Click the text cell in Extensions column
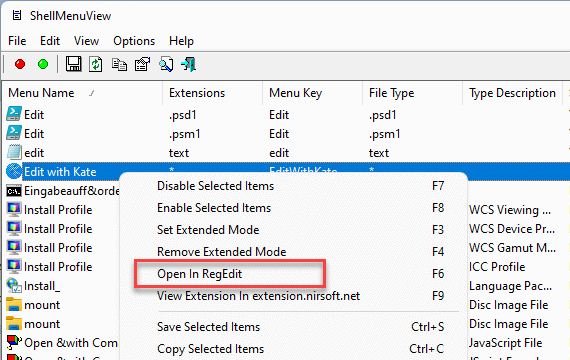The width and height of the screenshot is (570, 360). (x=179, y=153)
